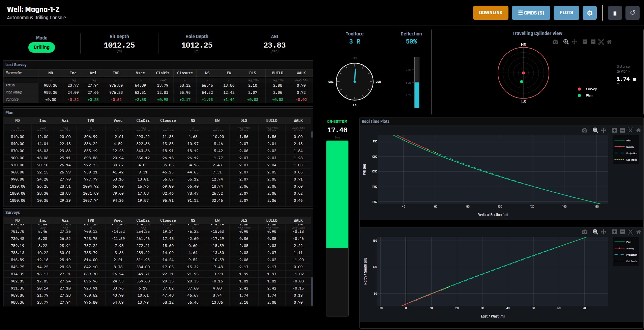The height and width of the screenshot is (330, 644).
Task: Select Plan row with MD 1020.00
Action: [158, 186]
